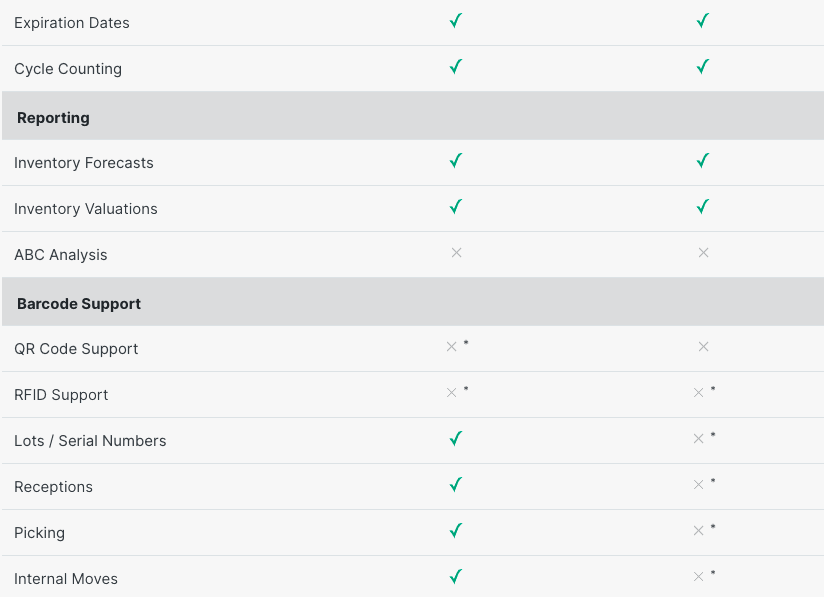Click the Inventory Forecasts row label

[x=84, y=163]
